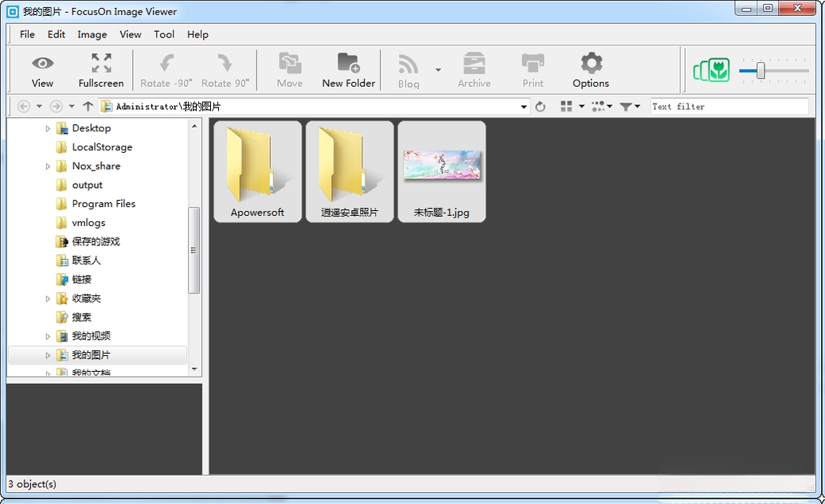Select 我的图片 folder in tree

pyautogui.click(x=91, y=355)
